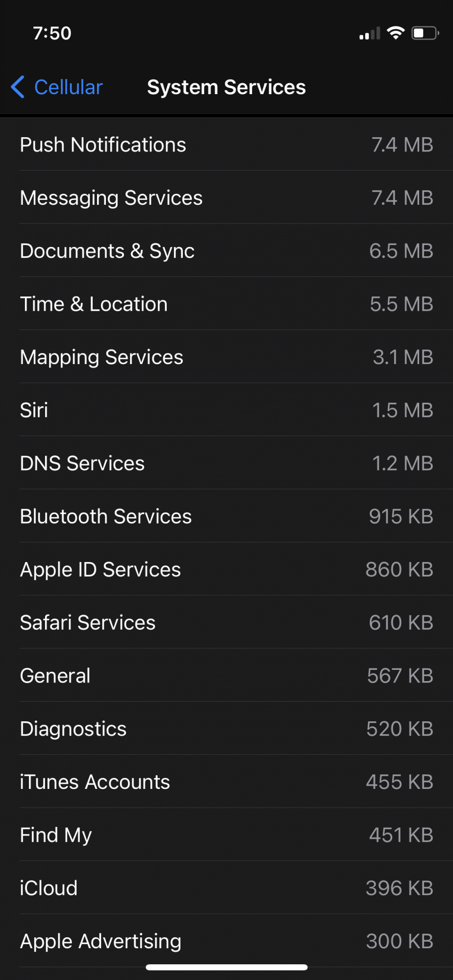This screenshot has width=453, height=980.
Task: Select the Apple ID Services row
Action: (226, 570)
